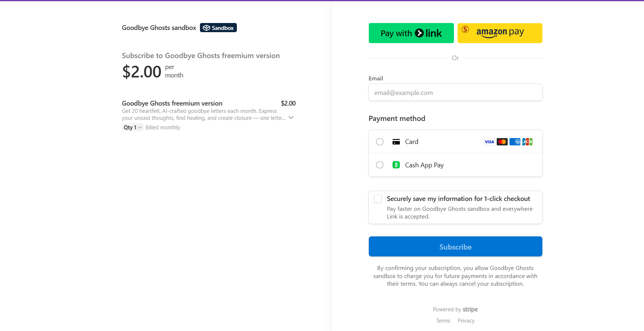This screenshot has height=331, width=644.
Task: Click the Link arrow logo icon
Action: 420,33
